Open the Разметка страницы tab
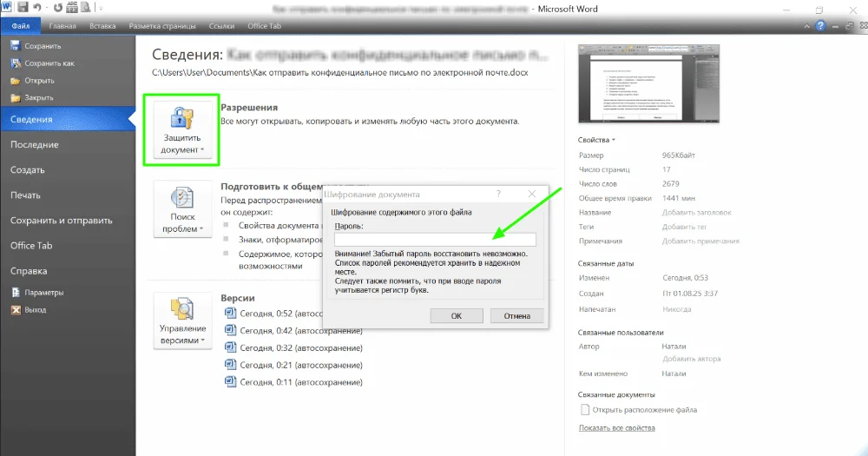868x456 pixels. point(162,26)
